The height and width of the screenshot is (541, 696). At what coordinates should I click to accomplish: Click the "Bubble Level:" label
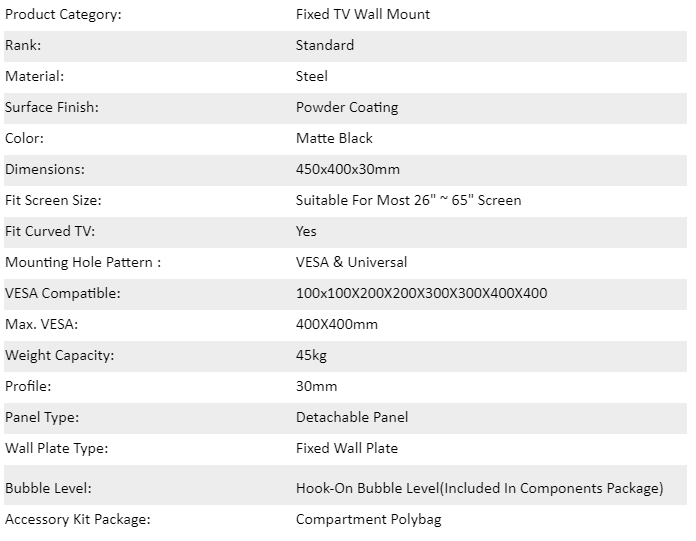click(x=47, y=489)
